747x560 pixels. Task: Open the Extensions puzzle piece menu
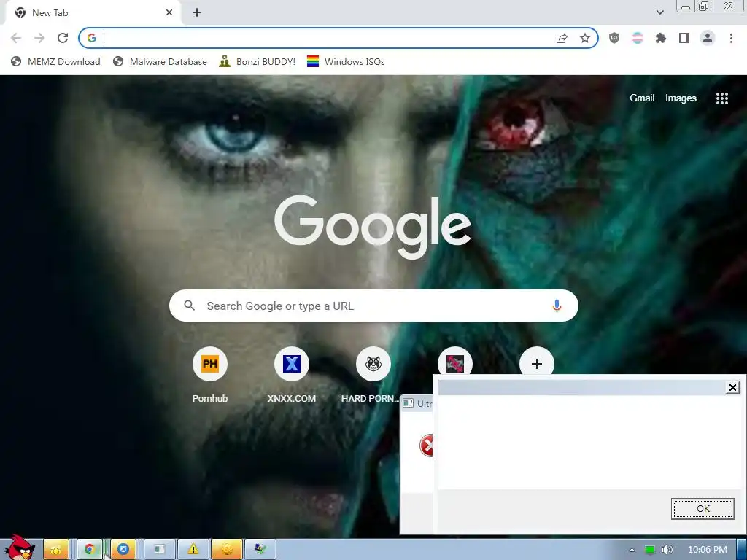click(661, 38)
